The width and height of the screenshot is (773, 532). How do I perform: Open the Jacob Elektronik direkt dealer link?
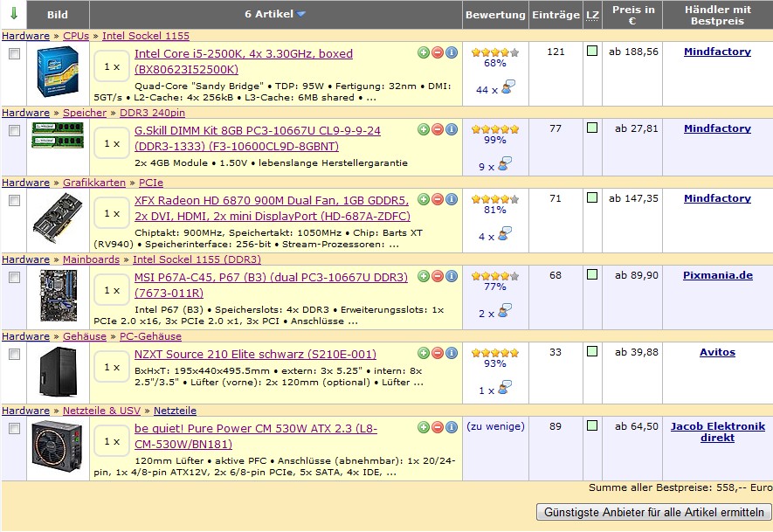(717, 432)
